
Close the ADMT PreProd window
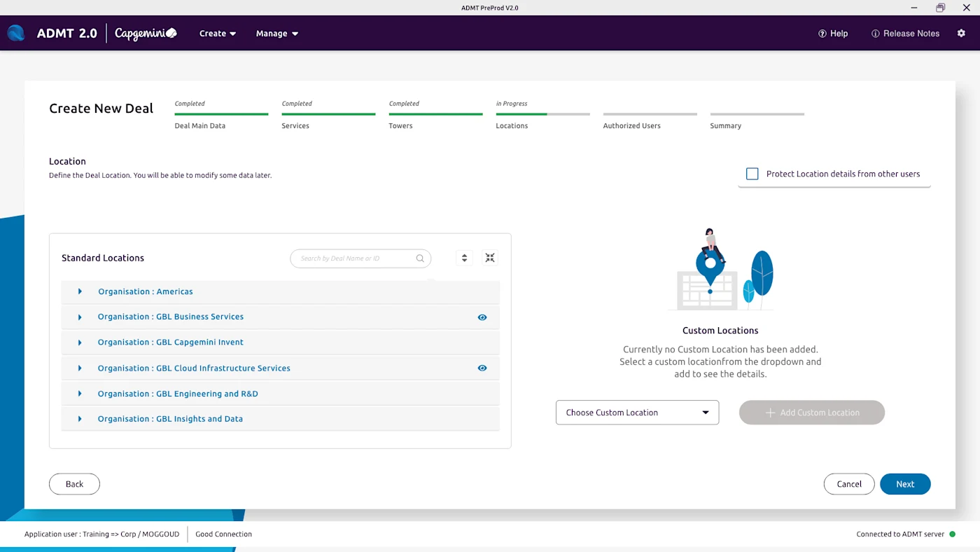click(967, 8)
